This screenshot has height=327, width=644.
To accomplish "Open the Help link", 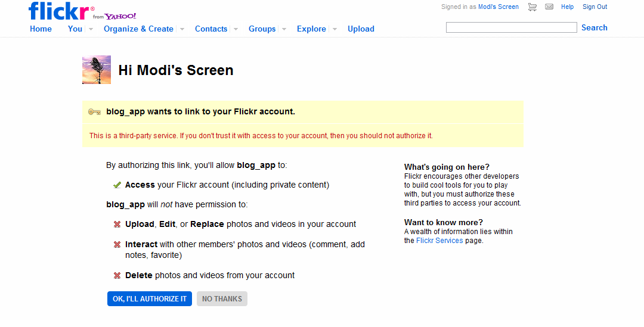I will 567,7.
